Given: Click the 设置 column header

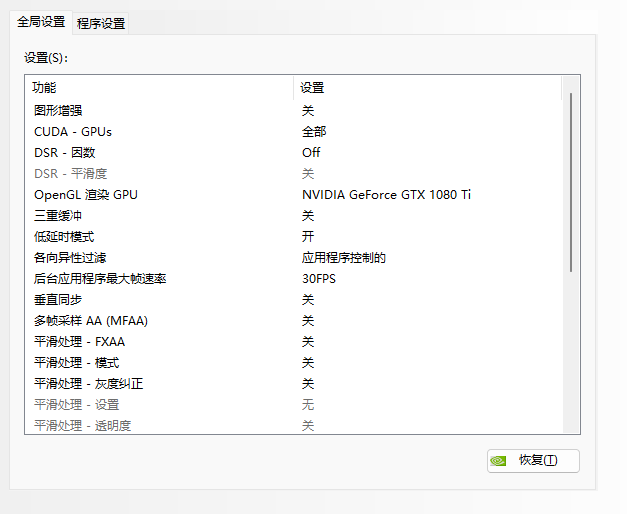Looking at the screenshot, I should click(x=313, y=87).
